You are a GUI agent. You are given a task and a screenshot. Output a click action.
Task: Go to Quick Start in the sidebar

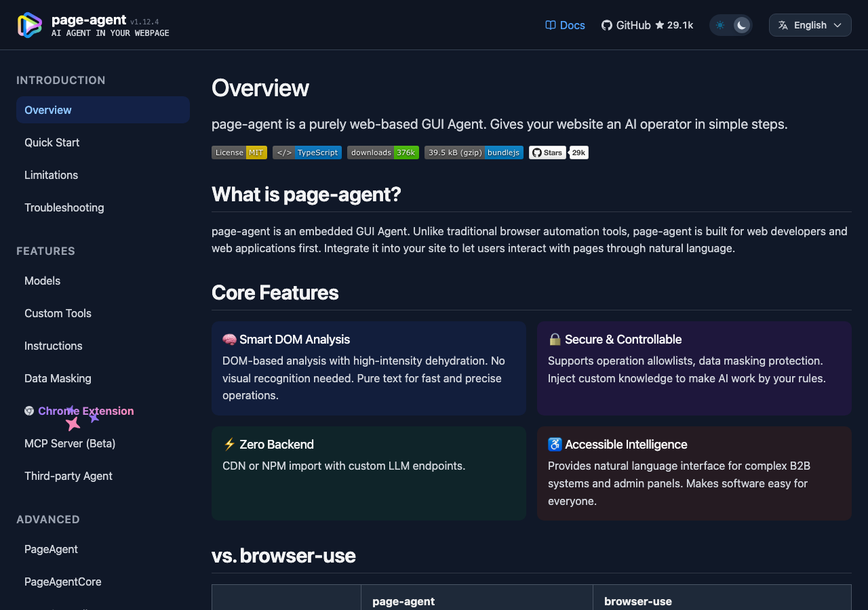pyautogui.click(x=103, y=142)
